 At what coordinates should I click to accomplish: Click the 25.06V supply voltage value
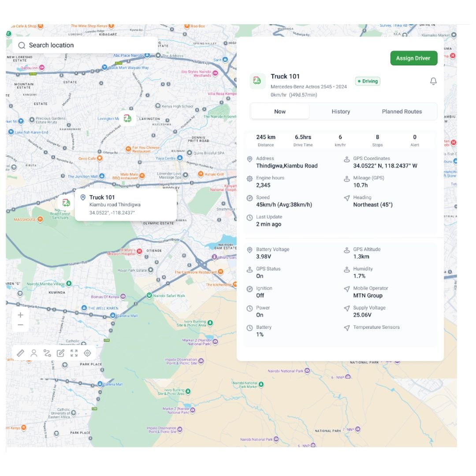pos(362,315)
